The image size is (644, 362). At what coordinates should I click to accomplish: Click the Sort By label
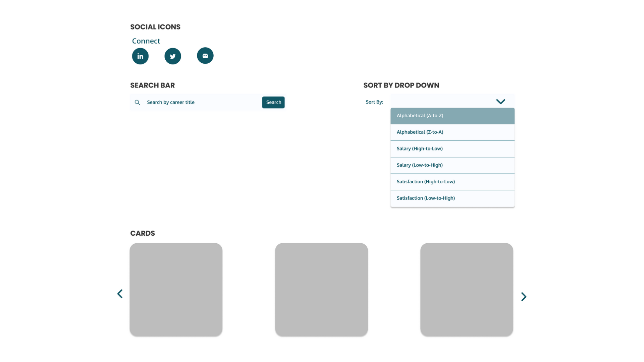point(374,102)
